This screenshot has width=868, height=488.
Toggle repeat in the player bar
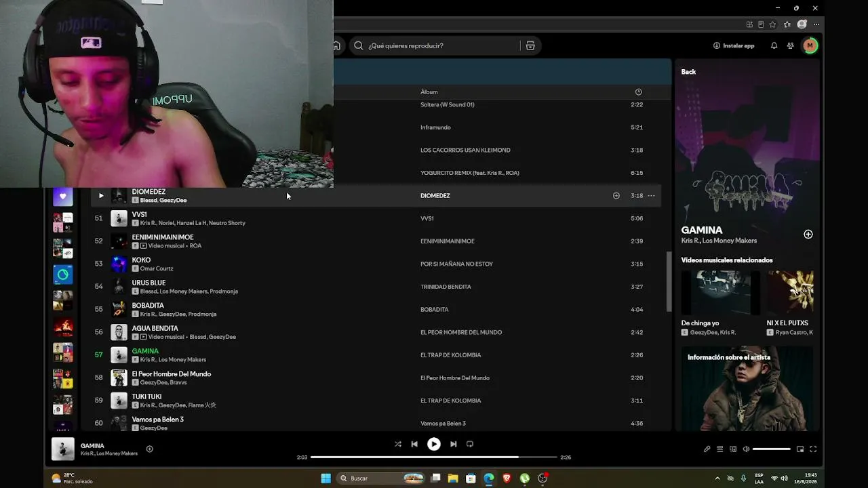tap(470, 444)
